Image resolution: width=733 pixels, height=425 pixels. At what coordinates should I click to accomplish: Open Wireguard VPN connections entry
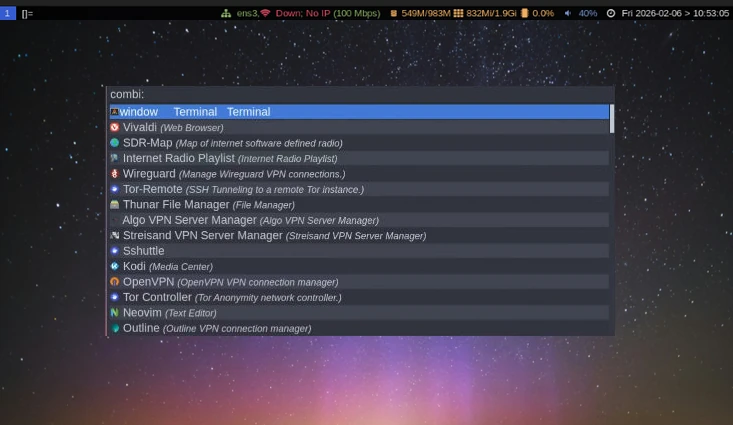point(359,173)
